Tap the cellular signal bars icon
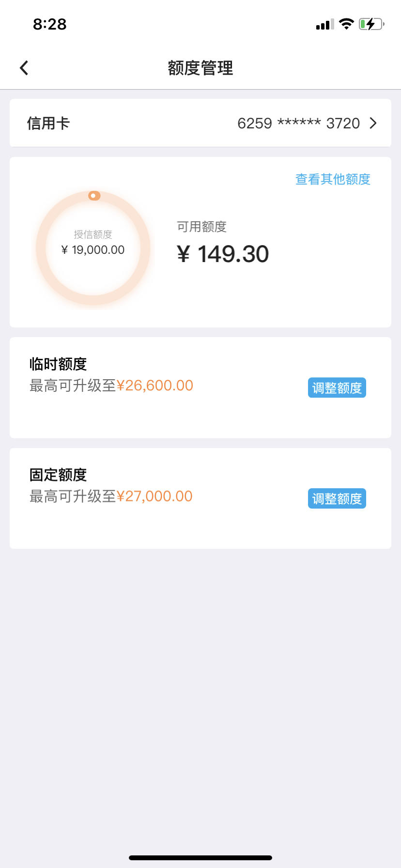401x868 pixels. coord(325,24)
